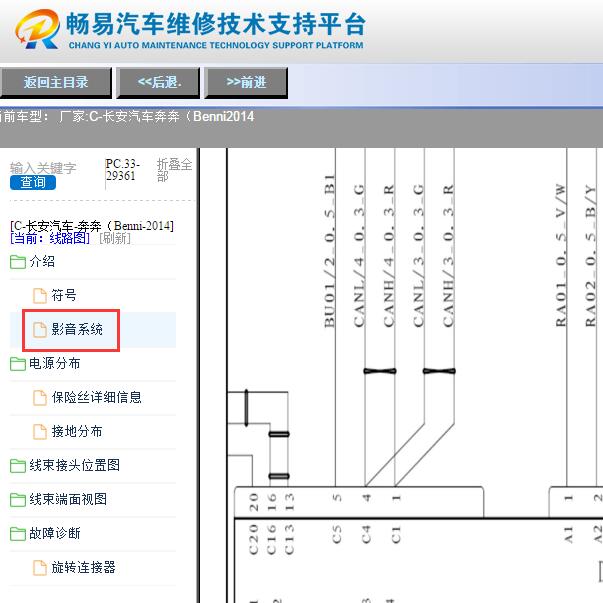
Task: Click the [当前：线路图] link
Action: [x=50, y=238]
